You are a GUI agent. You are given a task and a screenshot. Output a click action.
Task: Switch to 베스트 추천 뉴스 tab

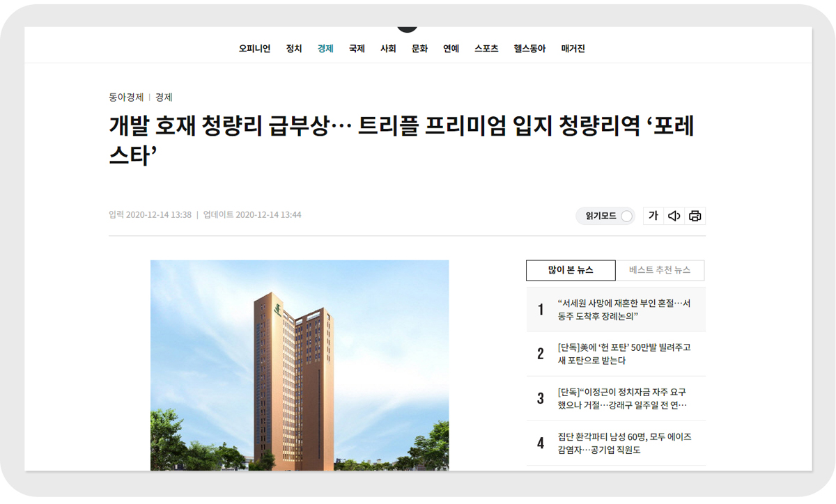coord(660,270)
